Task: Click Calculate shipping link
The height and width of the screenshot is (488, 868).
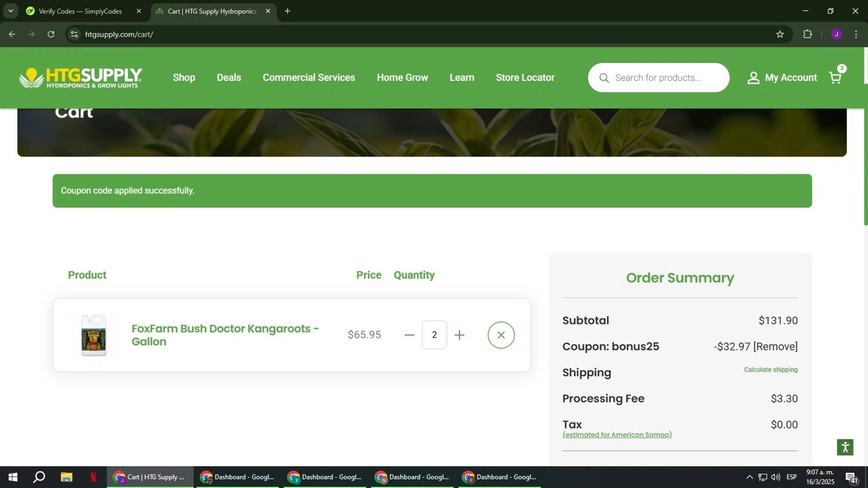Action: pyautogui.click(x=771, y=369)
